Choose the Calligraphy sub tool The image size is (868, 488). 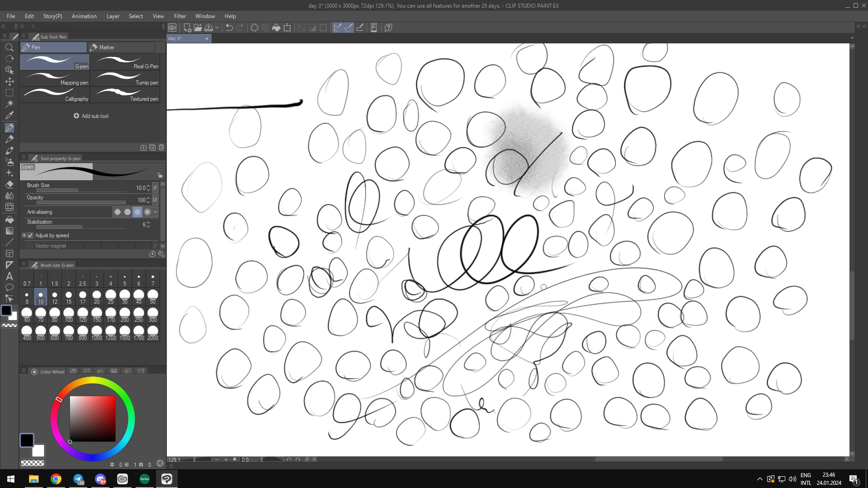[x=55, y=95]
